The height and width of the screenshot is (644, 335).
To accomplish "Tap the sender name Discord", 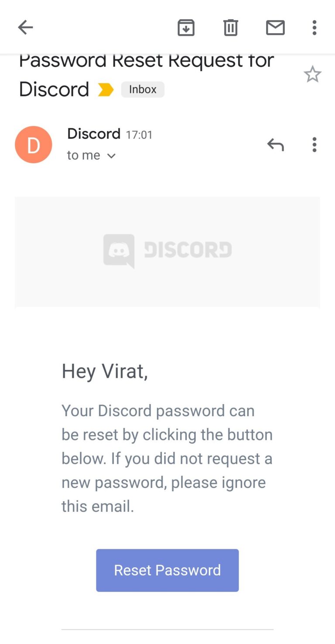I will 93,134.
